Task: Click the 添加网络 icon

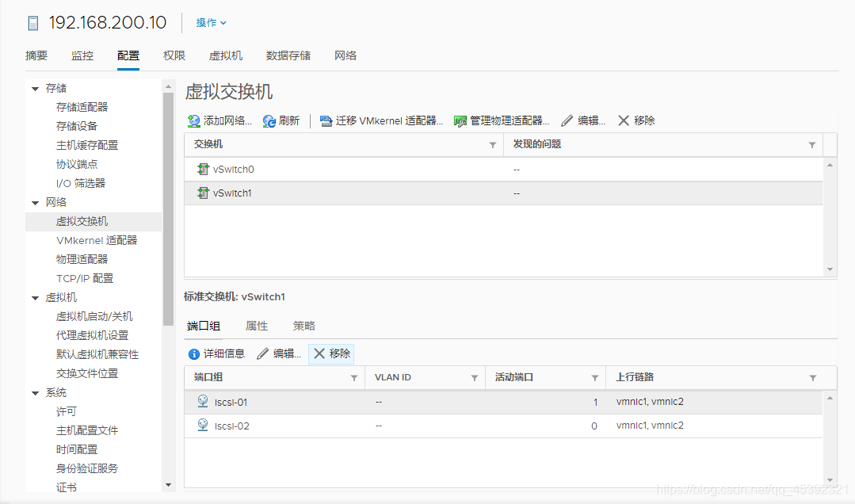Action: tap(193, 121)
